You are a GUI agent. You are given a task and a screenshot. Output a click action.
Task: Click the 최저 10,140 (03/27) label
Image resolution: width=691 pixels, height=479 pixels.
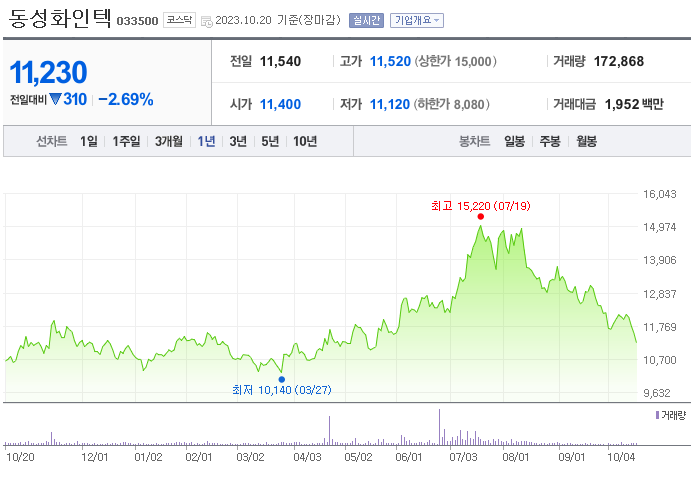coord(282,390)
